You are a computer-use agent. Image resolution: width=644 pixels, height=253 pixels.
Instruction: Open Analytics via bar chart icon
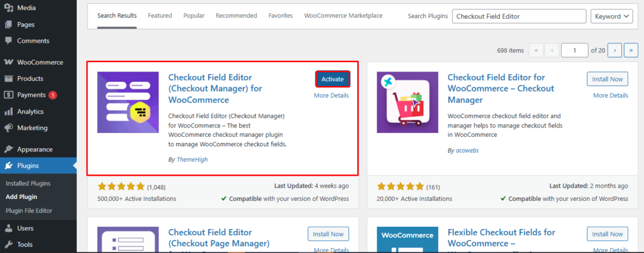8,112
